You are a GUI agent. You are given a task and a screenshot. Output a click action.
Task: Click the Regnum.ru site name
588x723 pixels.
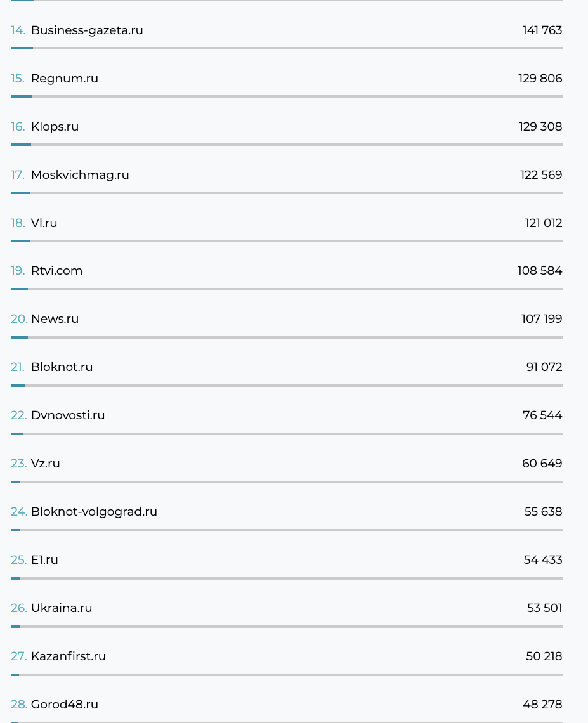[65, 79]
